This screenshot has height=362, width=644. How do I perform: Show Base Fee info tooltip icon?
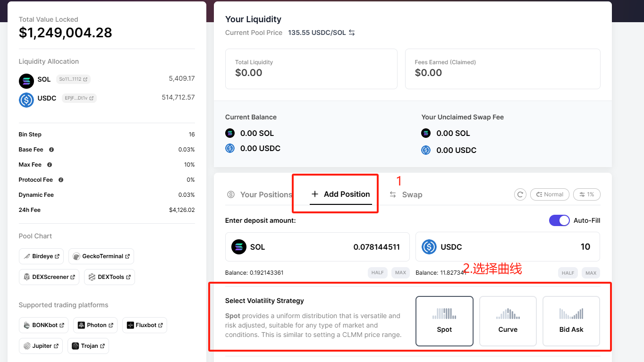[x=51, y=150]
